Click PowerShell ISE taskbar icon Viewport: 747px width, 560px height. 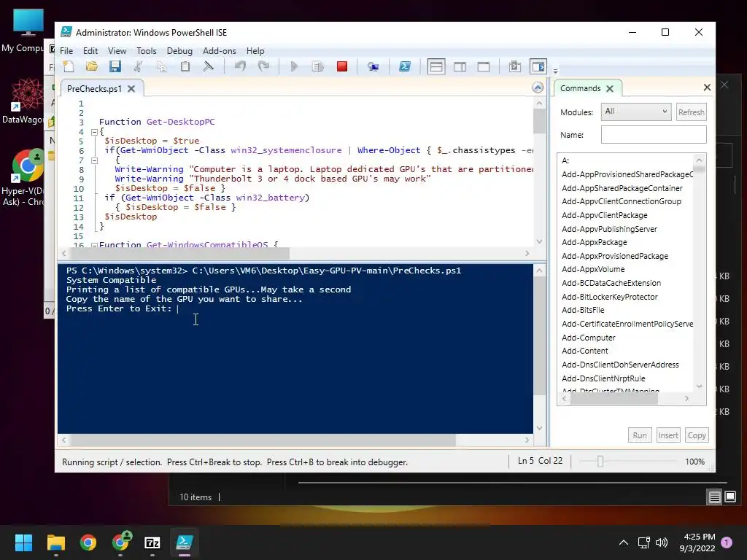[185, 542]
